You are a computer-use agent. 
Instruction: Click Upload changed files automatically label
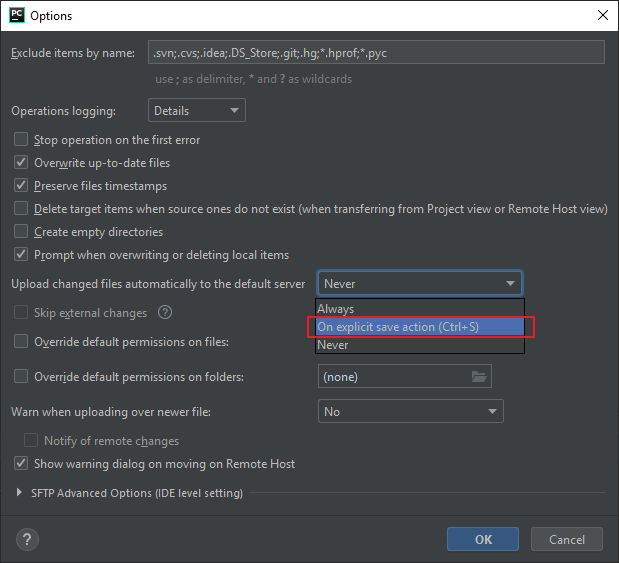click(x=158, y=284)
